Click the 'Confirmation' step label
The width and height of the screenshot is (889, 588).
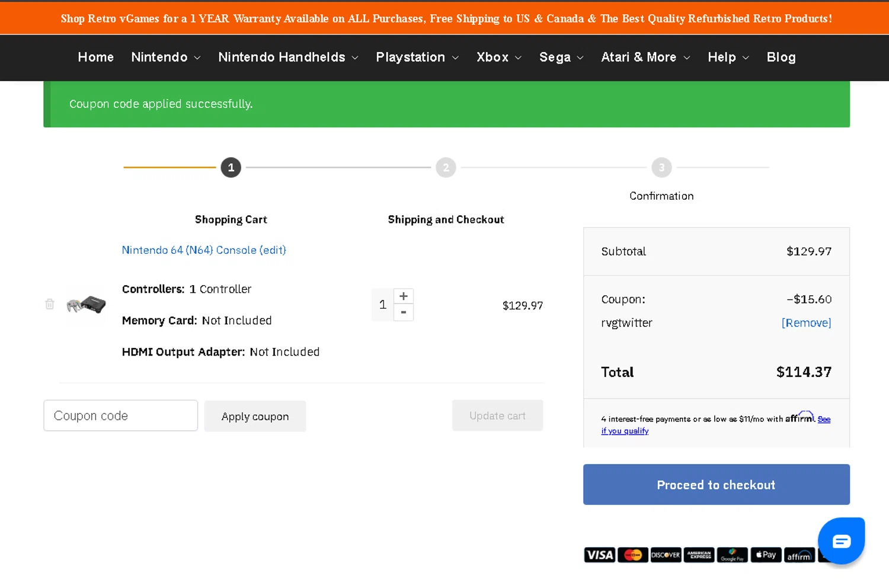(x=661, y=196)
